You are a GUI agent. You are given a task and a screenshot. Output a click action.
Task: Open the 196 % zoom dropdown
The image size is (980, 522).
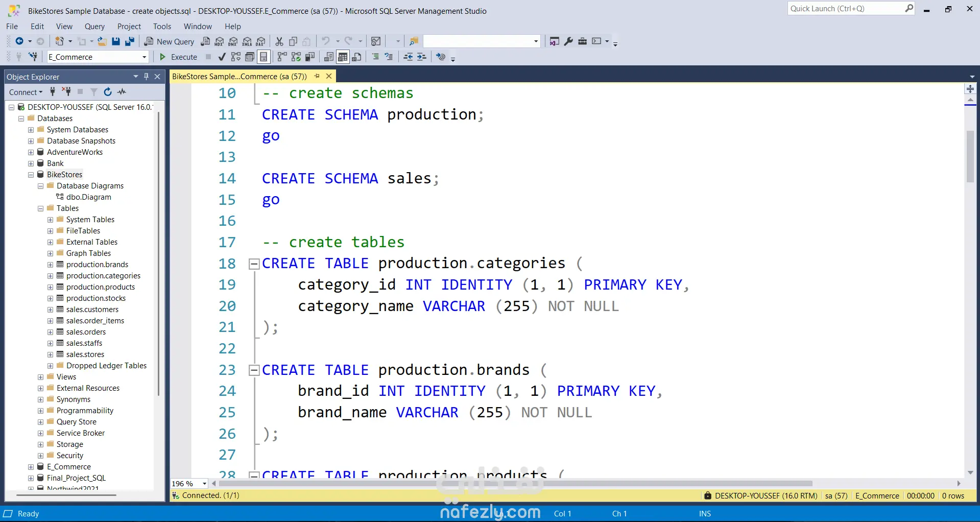click(205, 483)
